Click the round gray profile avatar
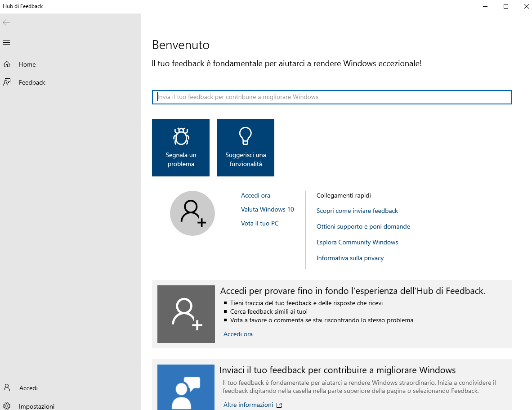Screen dimensions: 532x410 192,213
